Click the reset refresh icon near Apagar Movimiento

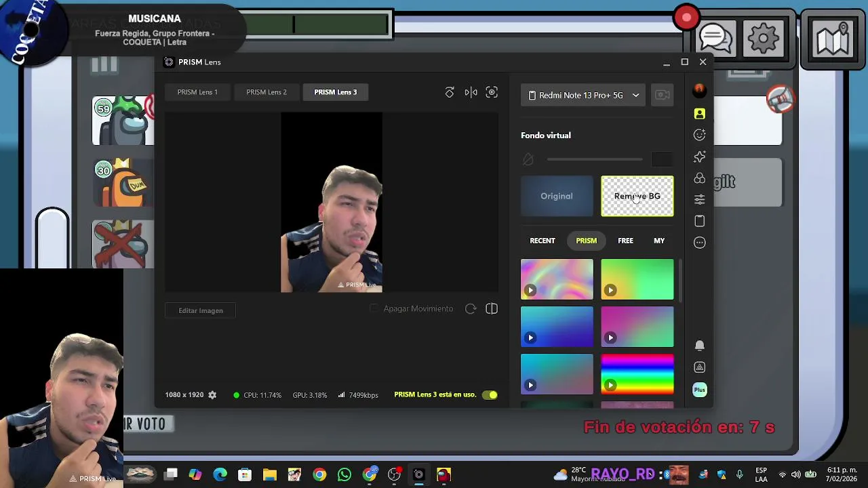(471, 309)
